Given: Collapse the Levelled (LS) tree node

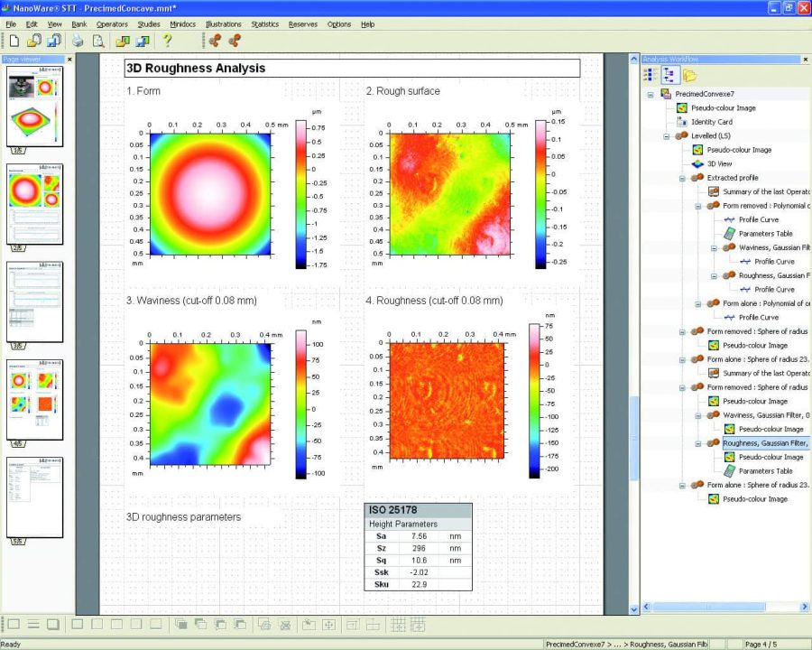Looking at the screenshot, I should pos(666,136).
